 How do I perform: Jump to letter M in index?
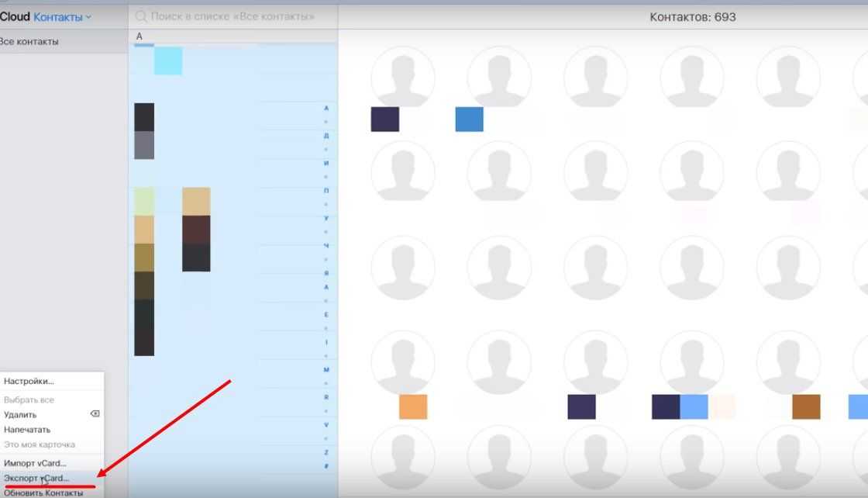pyautogui.click(x=326, y=369)
